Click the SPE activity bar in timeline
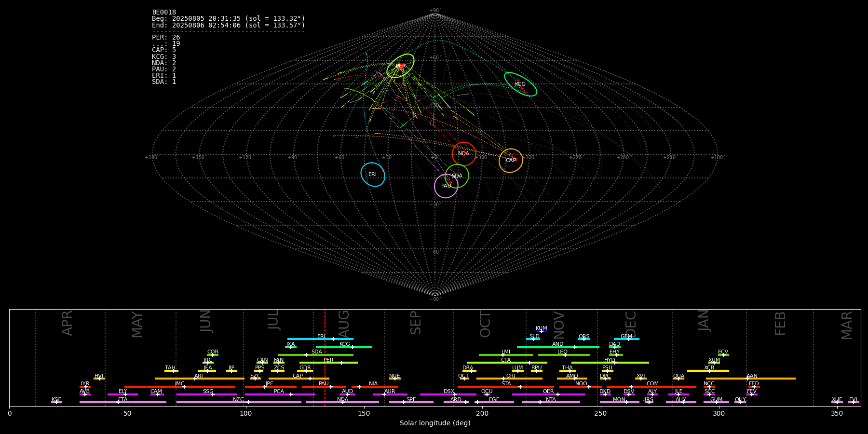 pyautogui.click(x=411, y=402)
